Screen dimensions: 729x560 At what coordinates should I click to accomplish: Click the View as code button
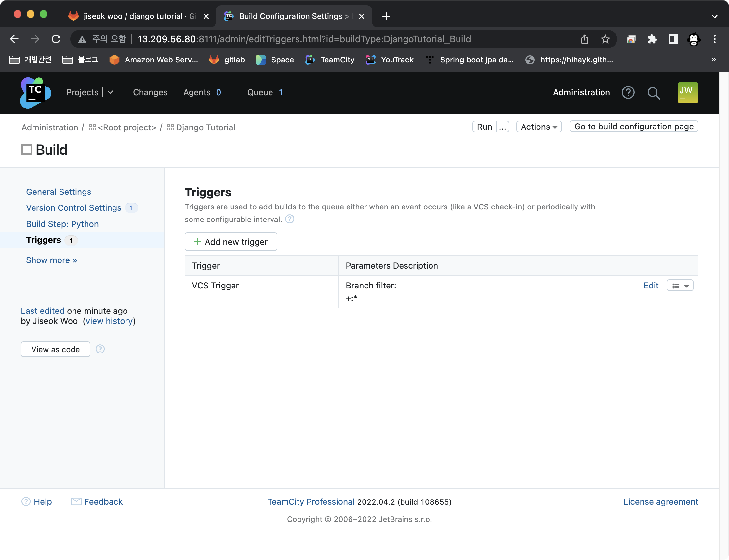tap(55, 349)
